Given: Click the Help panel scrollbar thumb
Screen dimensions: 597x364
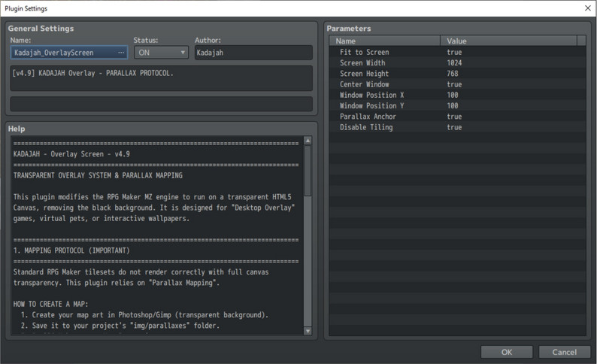Looking at the screenshot, I should [x=308, y=171].
